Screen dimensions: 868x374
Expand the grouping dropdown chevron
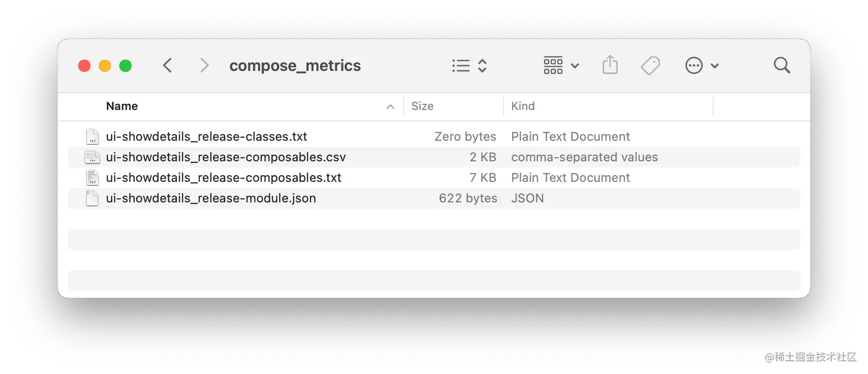[575, 65]
